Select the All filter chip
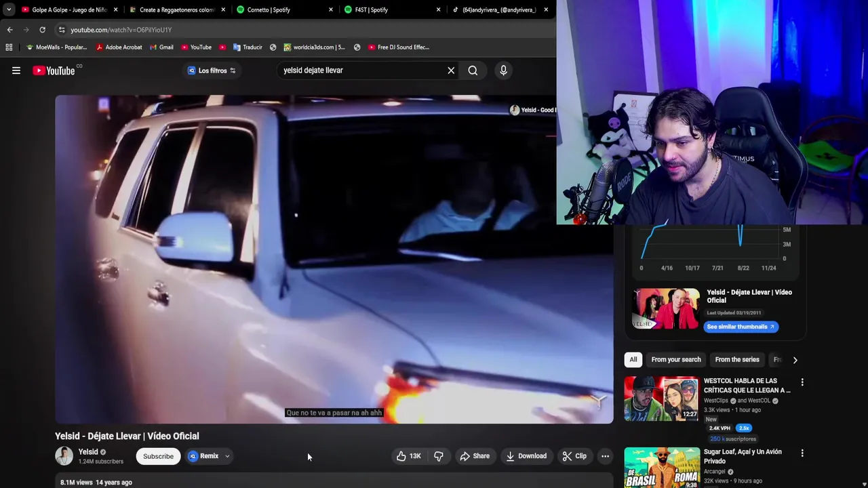 coord(633,360)
